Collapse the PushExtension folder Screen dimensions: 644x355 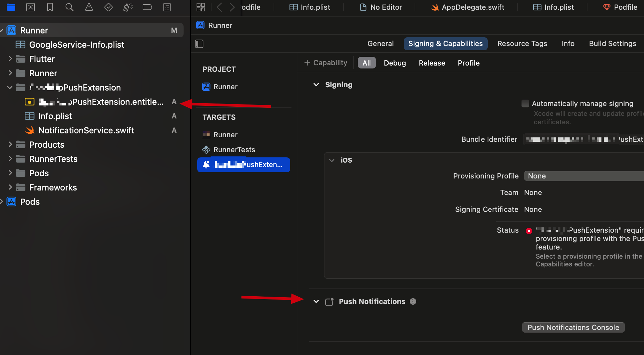click(x=10, y=88)
